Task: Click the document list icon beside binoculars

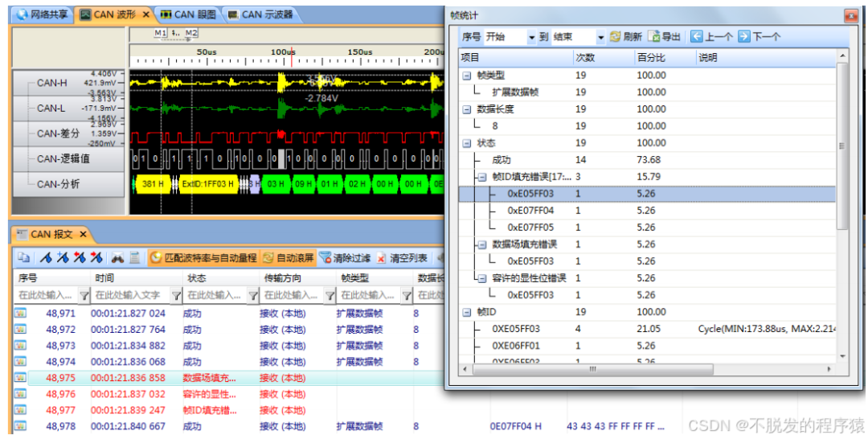Action: [134, 258]
